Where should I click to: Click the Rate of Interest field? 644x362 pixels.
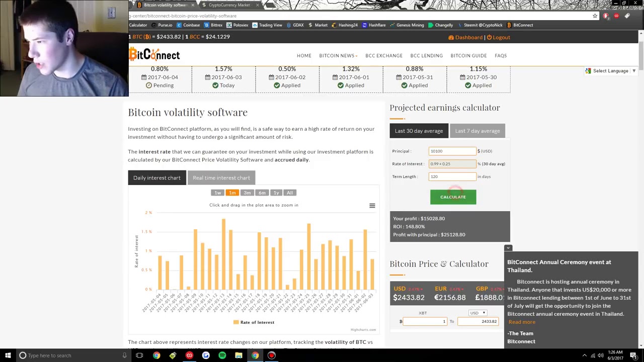(x=452, y=164)
